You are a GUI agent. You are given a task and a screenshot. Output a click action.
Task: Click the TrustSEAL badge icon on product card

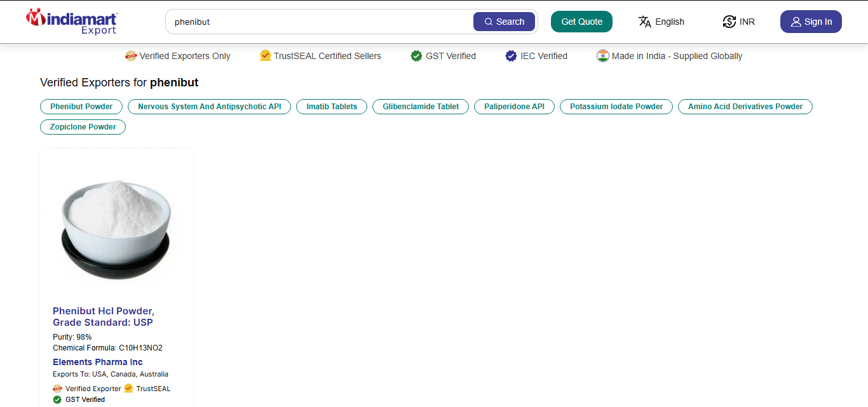[x=128, y=389]
